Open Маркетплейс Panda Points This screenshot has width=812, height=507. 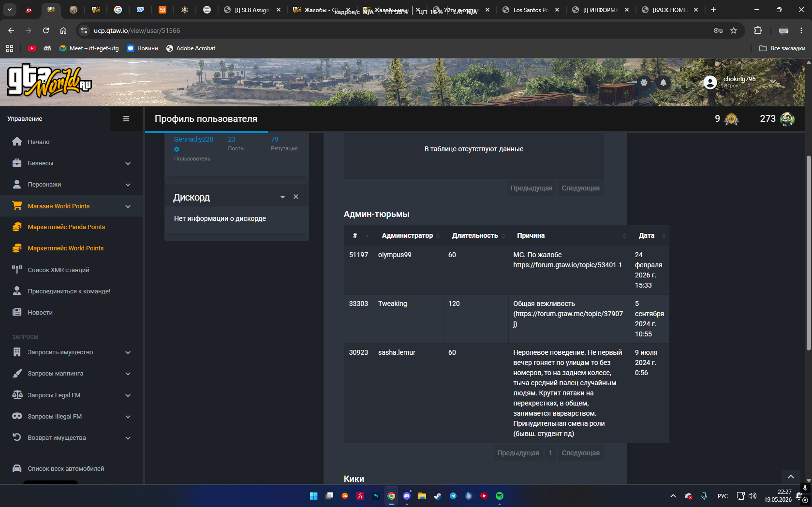pyautogui.click(x=66, y=227)
